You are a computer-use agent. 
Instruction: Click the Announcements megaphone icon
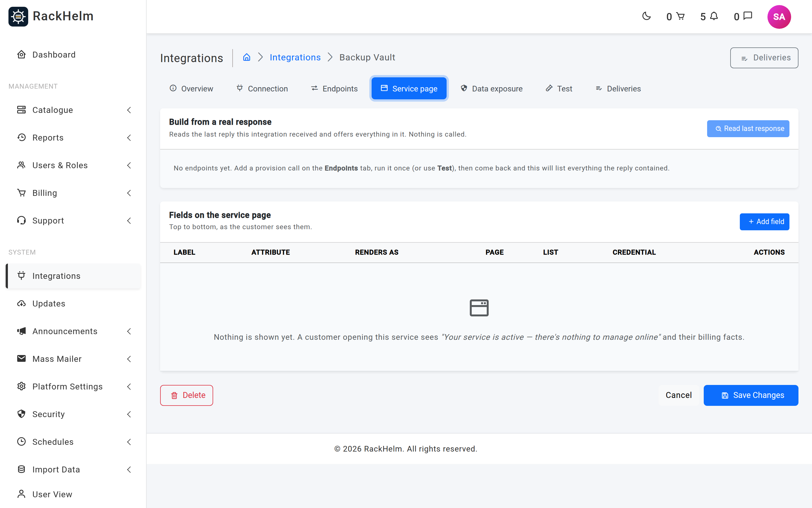point(21,331)
